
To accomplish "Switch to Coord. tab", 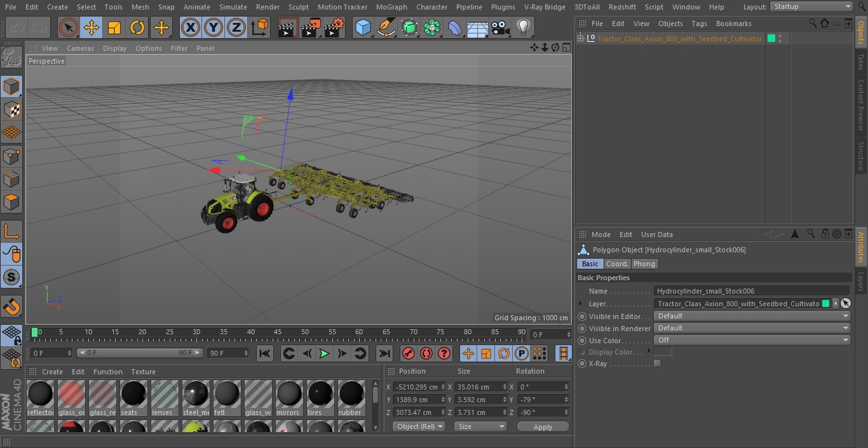I will pyautogui.click(x=616, y=264).
